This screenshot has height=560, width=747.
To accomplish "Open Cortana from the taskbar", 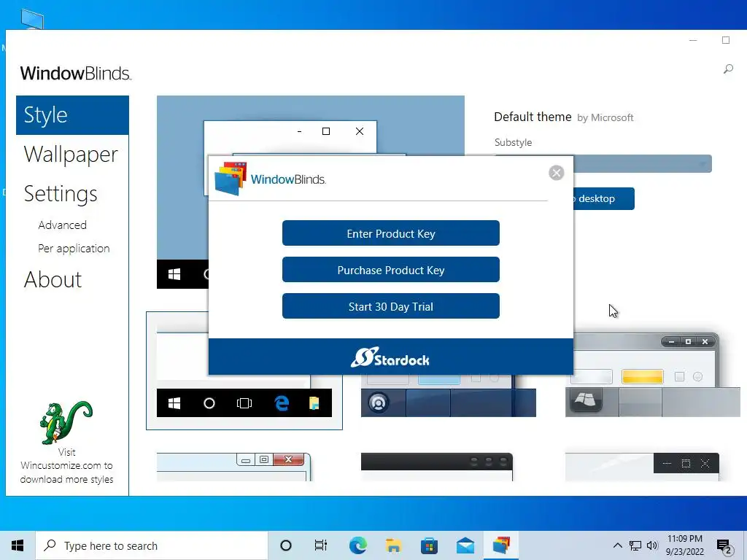I will [286, 545].
